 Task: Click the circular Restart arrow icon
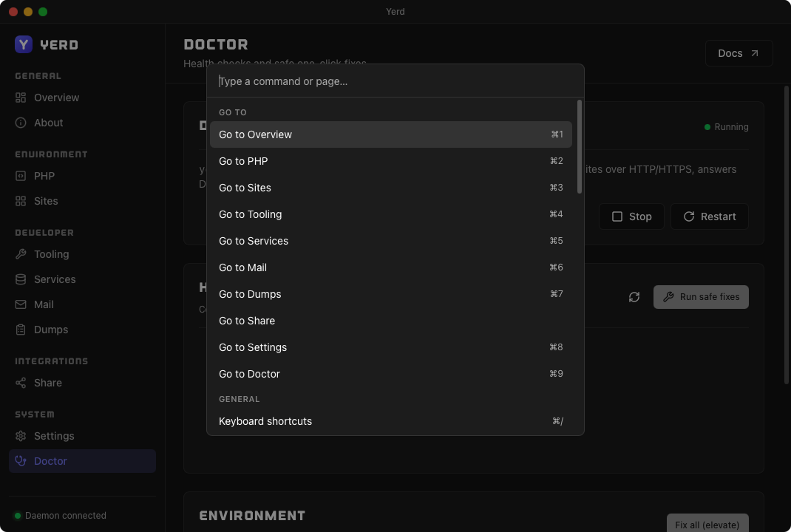pyautogui.click(x=688, y=216)
